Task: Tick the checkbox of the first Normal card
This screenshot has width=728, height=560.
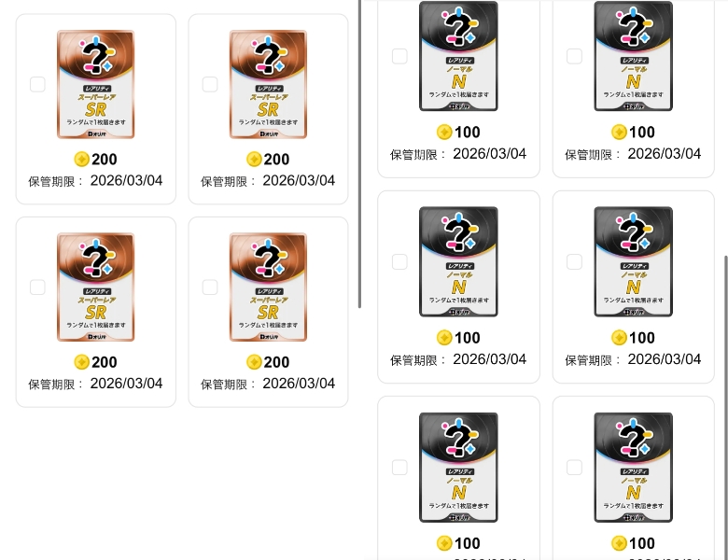Action: click(x=399, y=56)
